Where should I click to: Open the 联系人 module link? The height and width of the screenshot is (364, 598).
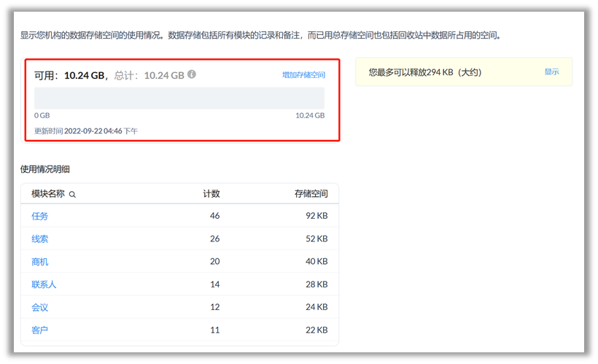click(x=44, y=284)
